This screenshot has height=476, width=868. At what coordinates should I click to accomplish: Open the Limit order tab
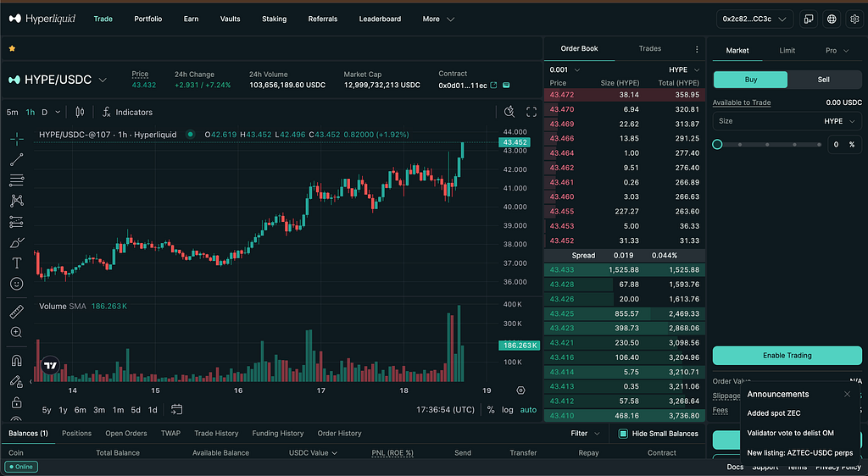pos(787,50)
